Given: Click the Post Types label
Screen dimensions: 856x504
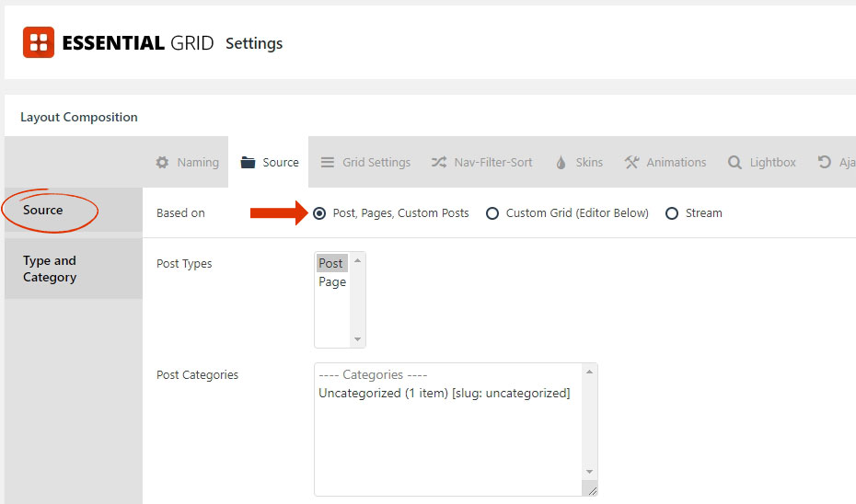Looking at the screenshot, I should point(184,263).
